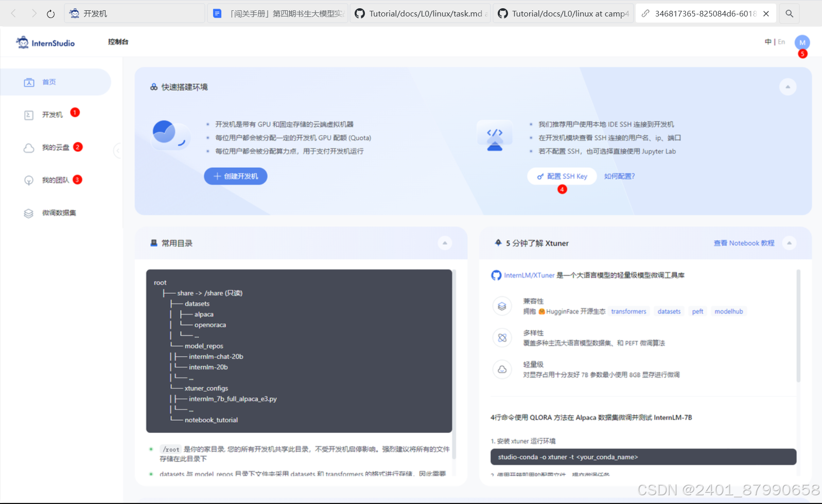Click the 配置 SSH Key button

coord(562,176)
